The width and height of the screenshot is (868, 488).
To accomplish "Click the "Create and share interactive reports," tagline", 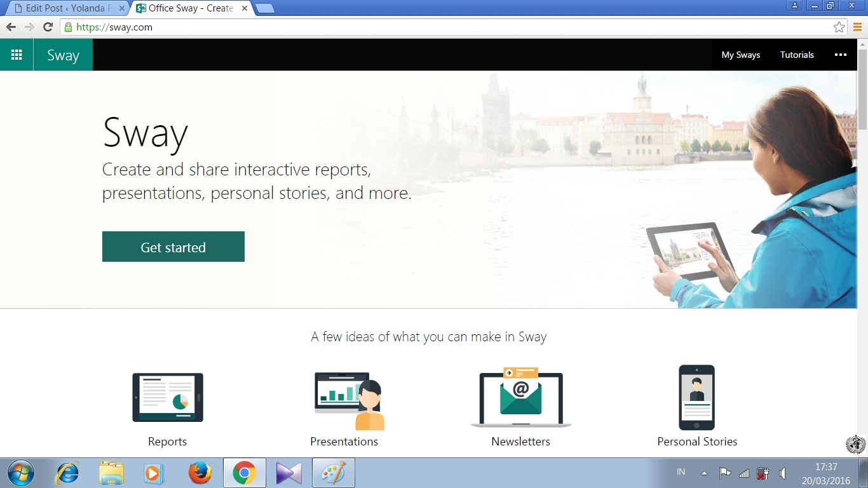I will [236, 170].
